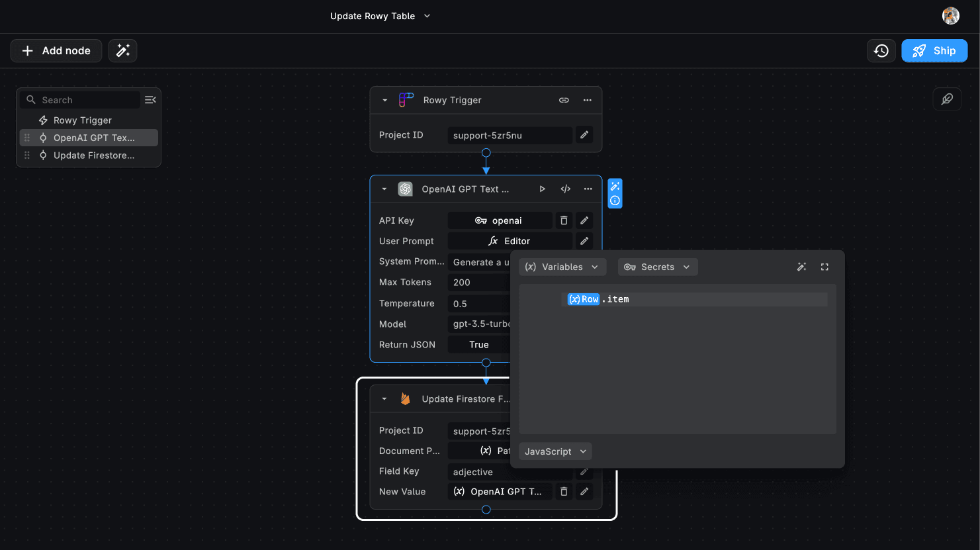Collapse the node list sidebar panel

click(150, 100)
